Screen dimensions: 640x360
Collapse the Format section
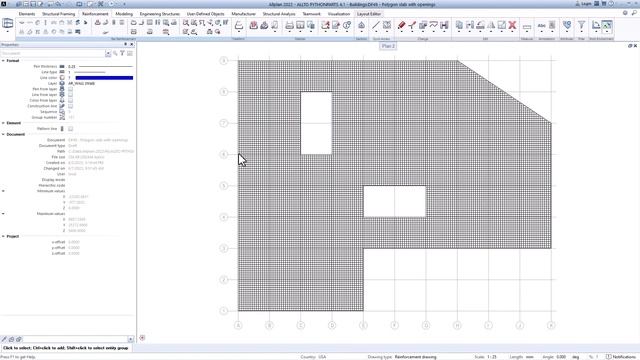coord(3,60)
